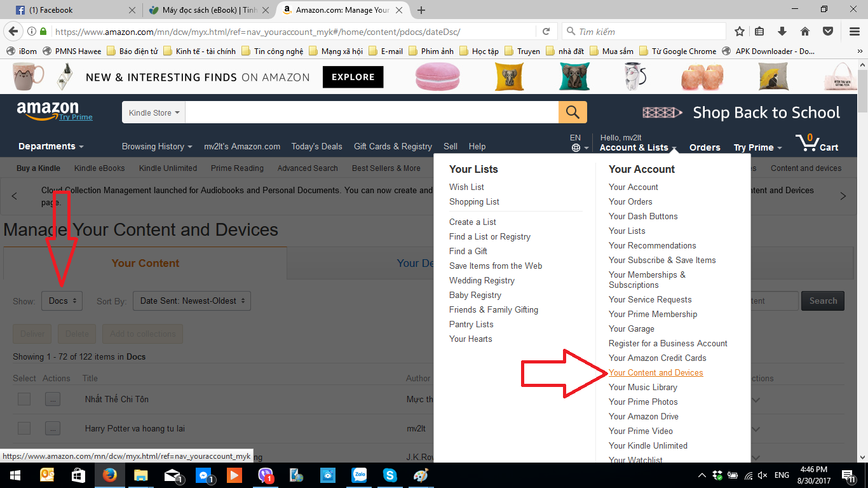Focus the Amazon main search field
This screenshot has width=868, height=488.
pos(372,112)
